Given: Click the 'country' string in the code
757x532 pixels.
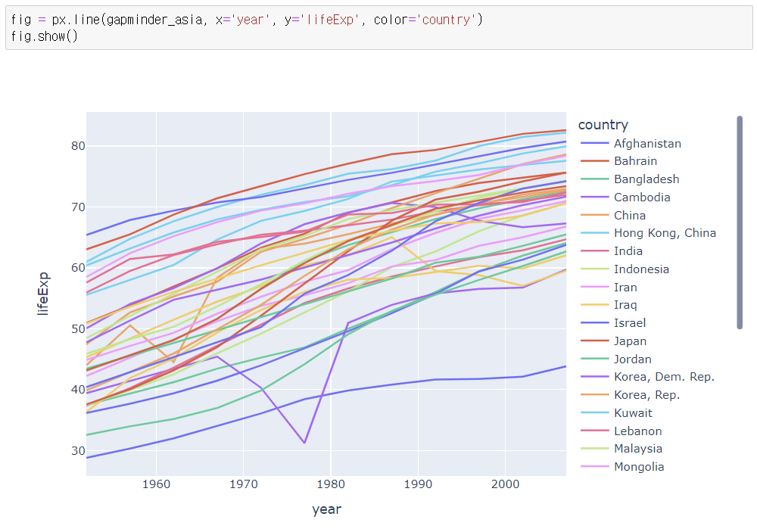Looking at the screenshot, I should (x=446, y=20).
